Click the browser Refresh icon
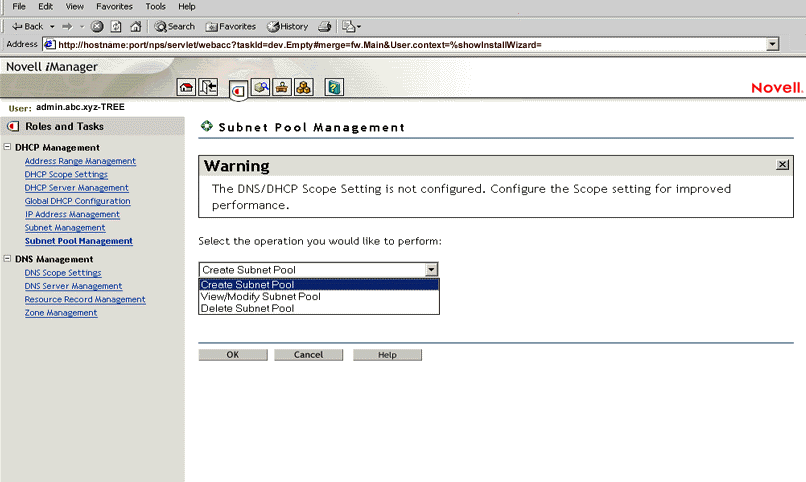Screen dimensions: 806x482 click(x=116, y=27)
